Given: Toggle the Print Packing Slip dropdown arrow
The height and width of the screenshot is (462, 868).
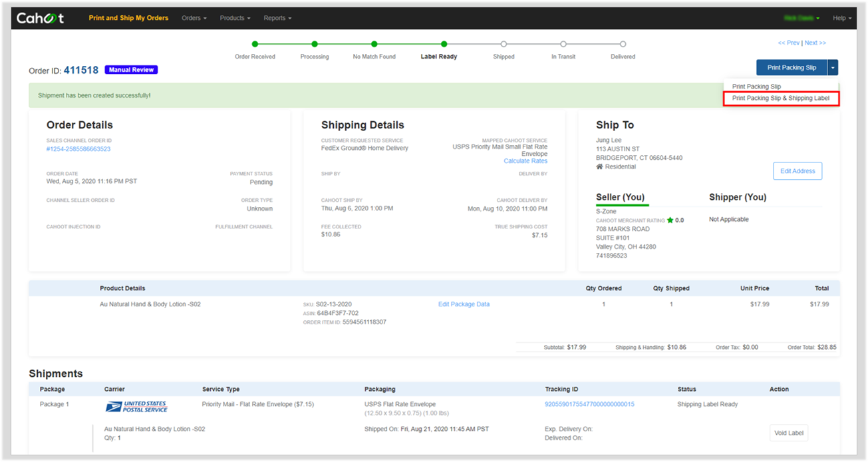Looking at the screenshot, I should click(x=833, y=67).
